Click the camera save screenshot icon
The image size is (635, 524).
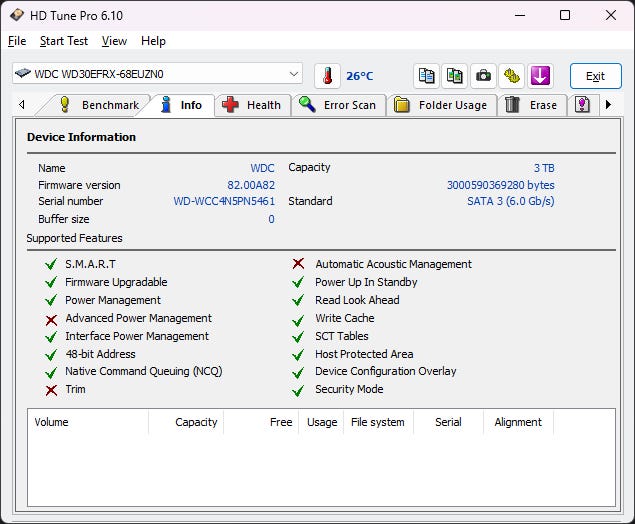click(483, 76)
